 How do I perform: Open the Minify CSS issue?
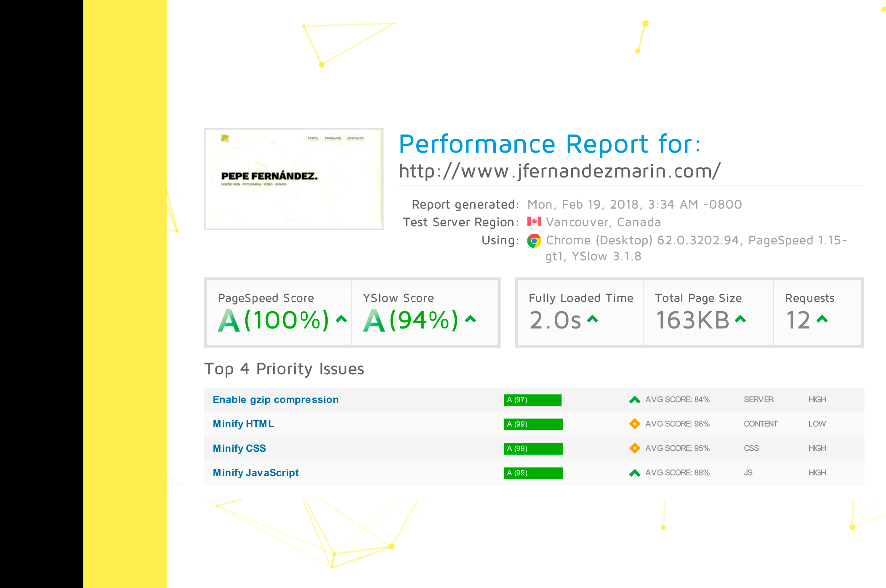pyautogui.click(x=239, y=448)
